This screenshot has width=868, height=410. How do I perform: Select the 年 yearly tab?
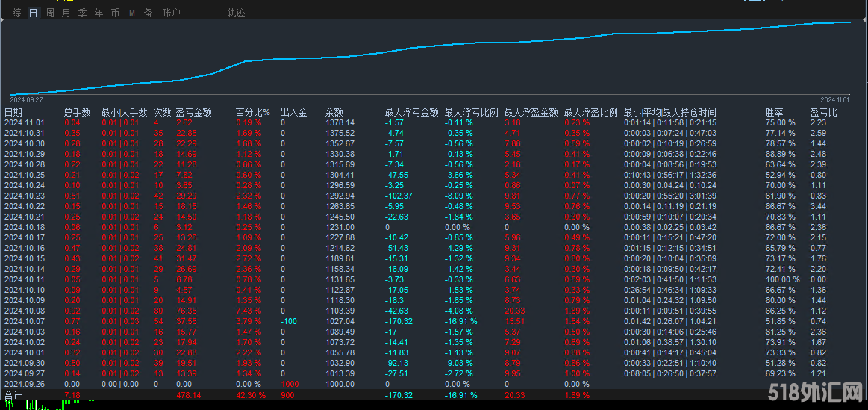(x=99, y=13)
